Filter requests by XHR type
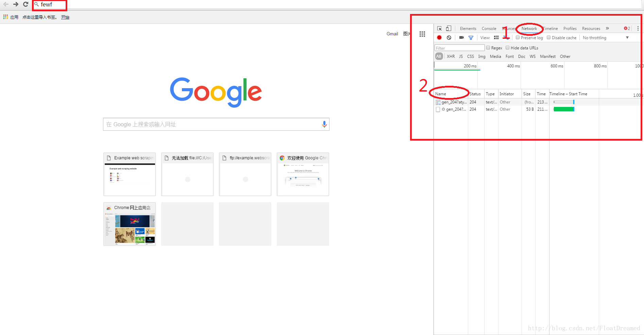 coord(451,57)
